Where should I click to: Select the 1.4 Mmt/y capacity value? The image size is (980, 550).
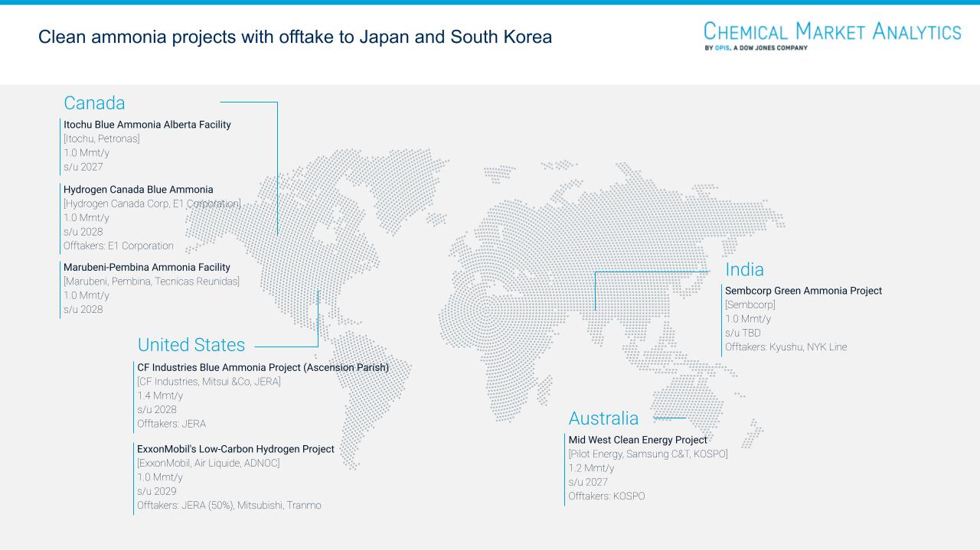pyautogui.click(x=160, y=395)
